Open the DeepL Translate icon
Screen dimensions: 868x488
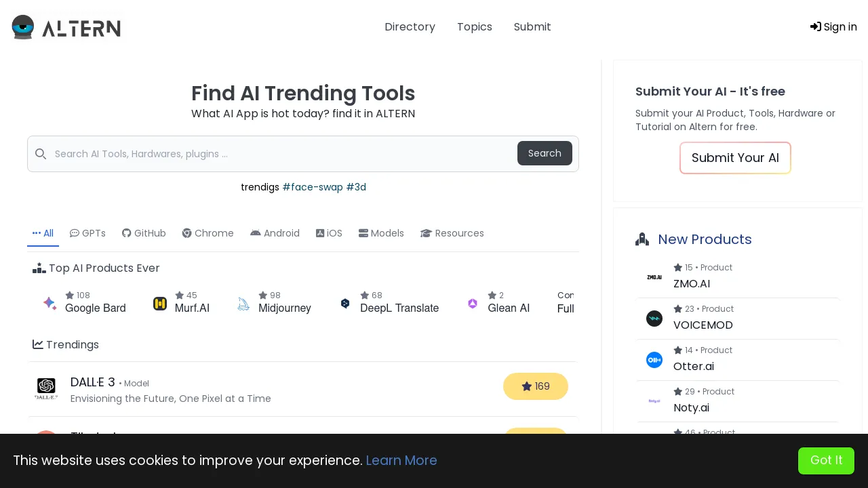(x=345, y=304)
